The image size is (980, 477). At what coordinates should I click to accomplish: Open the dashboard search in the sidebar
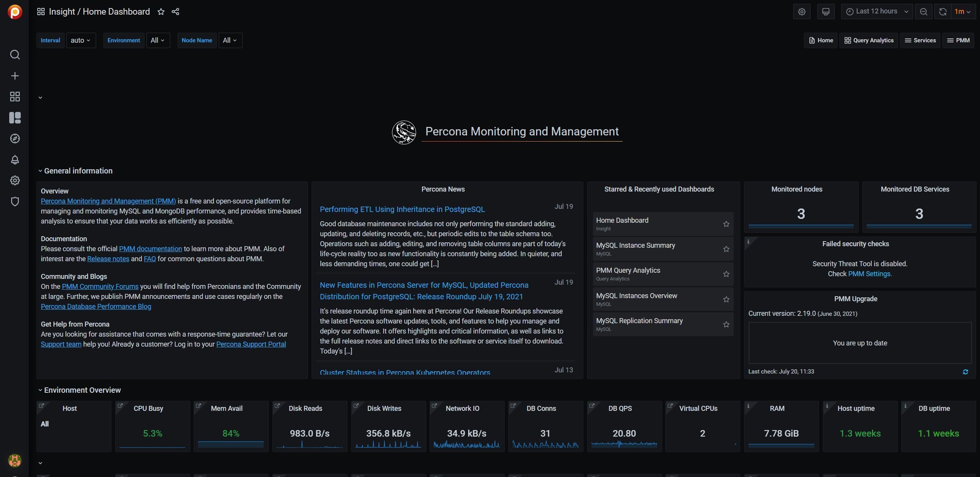click(15, 55)
